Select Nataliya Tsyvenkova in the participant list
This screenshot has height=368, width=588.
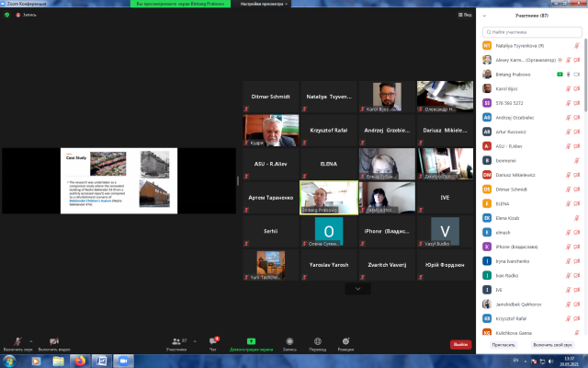(532, 46)
